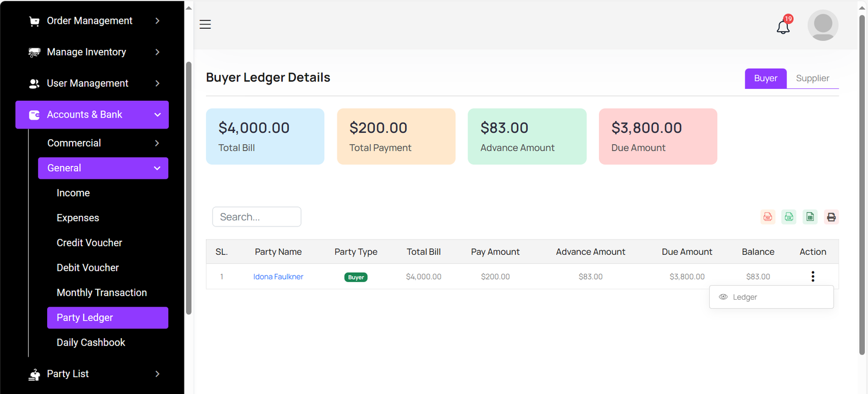Print the buyer ledger table
The height and width of the screenshot is (394, 868).
click(x=831, y=217)
